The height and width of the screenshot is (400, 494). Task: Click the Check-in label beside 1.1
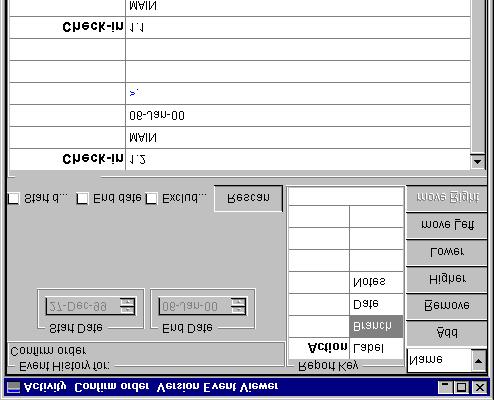(93, 27)
